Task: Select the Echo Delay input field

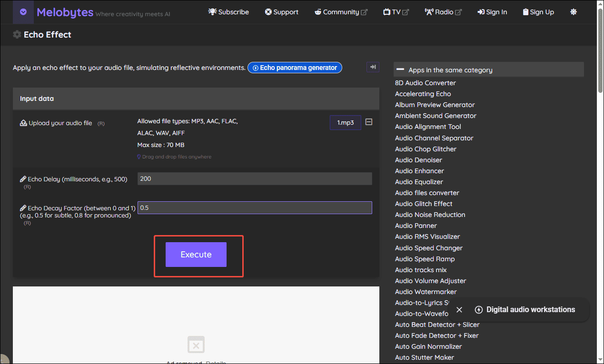Action: click(254, 178)
